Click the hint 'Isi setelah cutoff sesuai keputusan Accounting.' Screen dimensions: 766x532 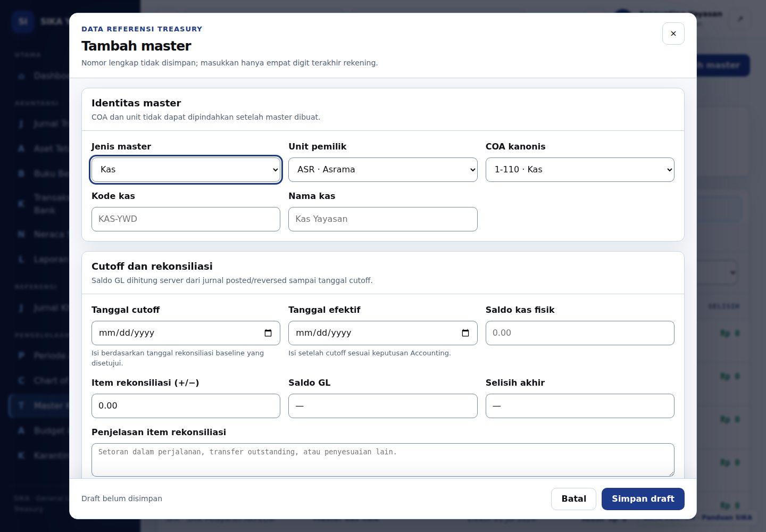(370, 353)
